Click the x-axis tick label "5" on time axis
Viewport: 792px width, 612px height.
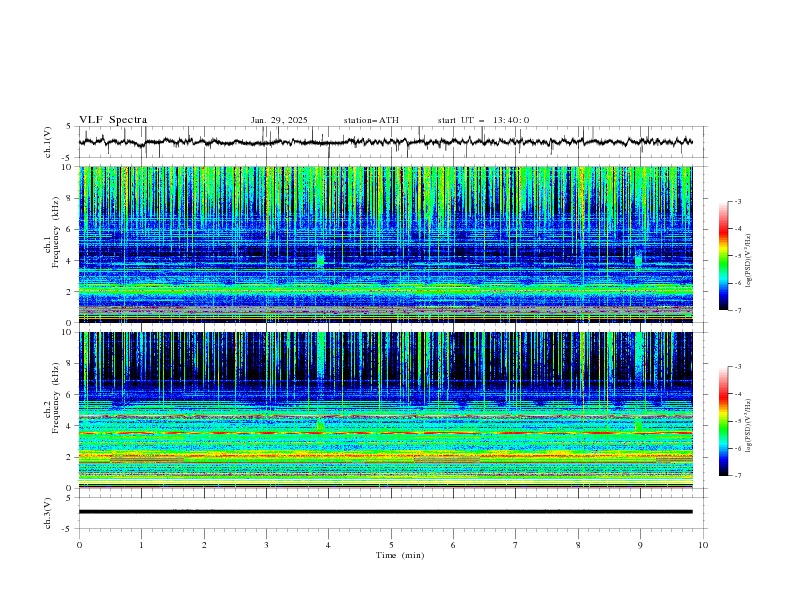[391, 545]
